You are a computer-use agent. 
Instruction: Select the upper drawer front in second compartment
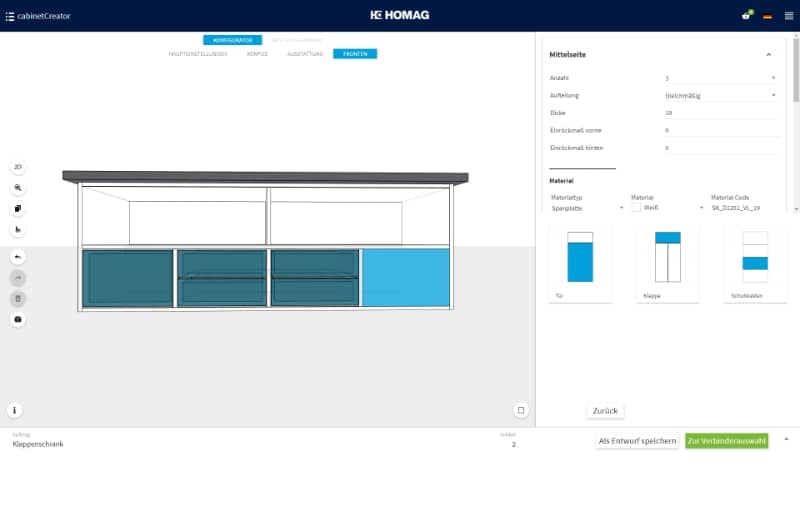tap(222, 264)
